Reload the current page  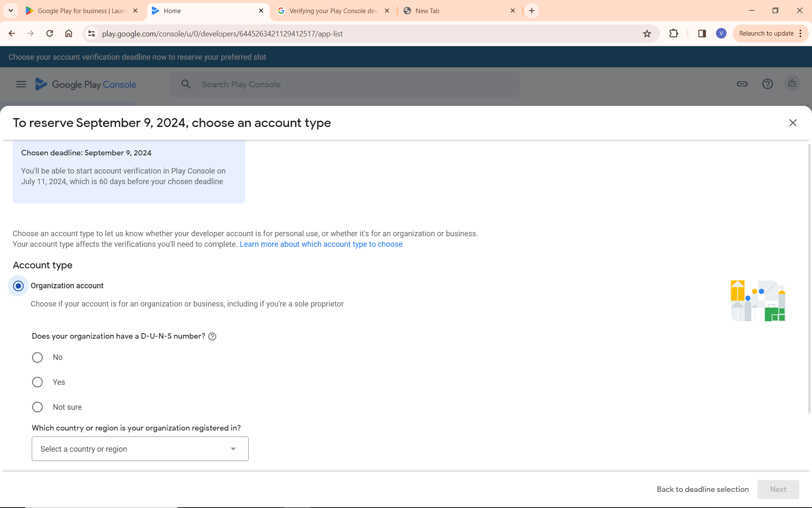49,33
